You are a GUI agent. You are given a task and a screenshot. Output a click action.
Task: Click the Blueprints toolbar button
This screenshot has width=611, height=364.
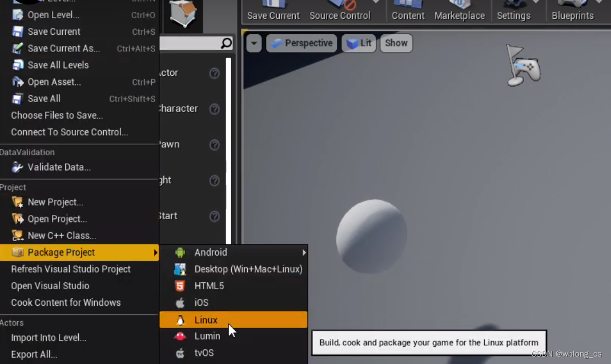coord(572,11)
